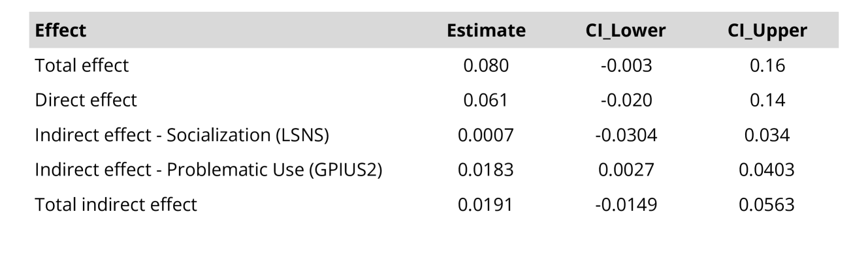The width and height of the screenshot is (868, 267).
Task: Click the Total effect estimate 0.080
Action: click(x=486, y=65)
